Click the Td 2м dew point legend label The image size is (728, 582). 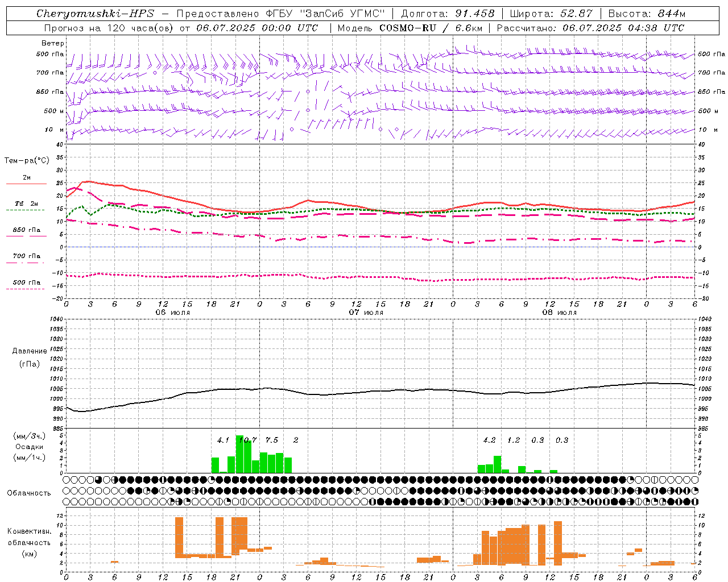27,203
